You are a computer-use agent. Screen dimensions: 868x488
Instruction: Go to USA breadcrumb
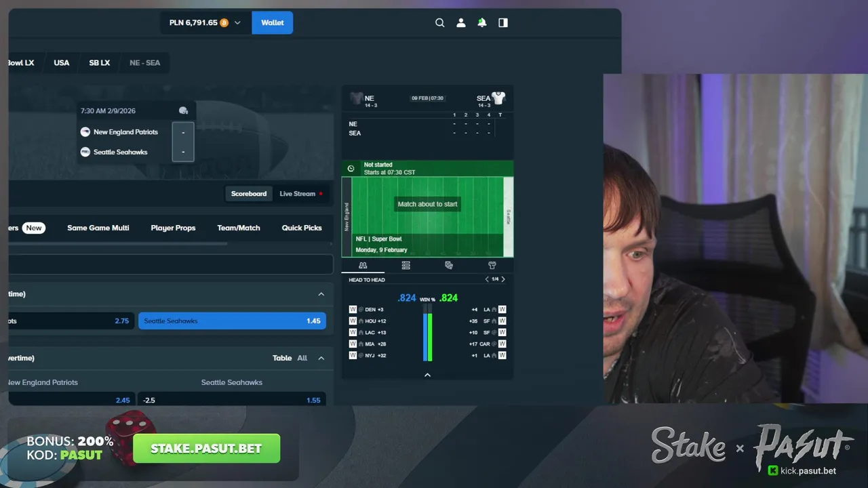(62, 62)
